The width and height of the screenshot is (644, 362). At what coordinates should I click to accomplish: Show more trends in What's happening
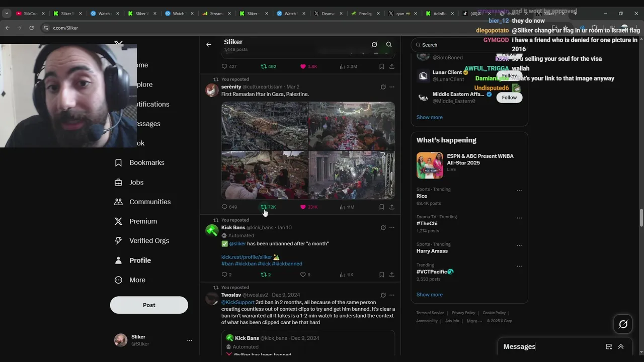(429, 295)
